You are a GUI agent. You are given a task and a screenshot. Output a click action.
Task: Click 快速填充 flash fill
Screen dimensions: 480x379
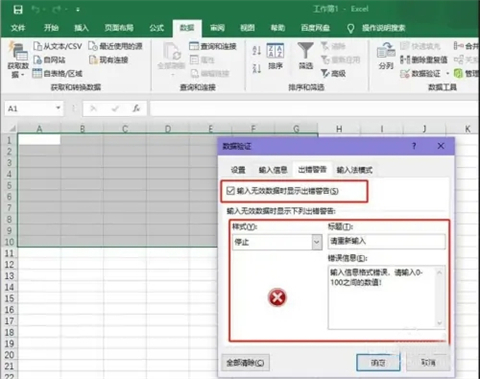click(x=420, y=46)
